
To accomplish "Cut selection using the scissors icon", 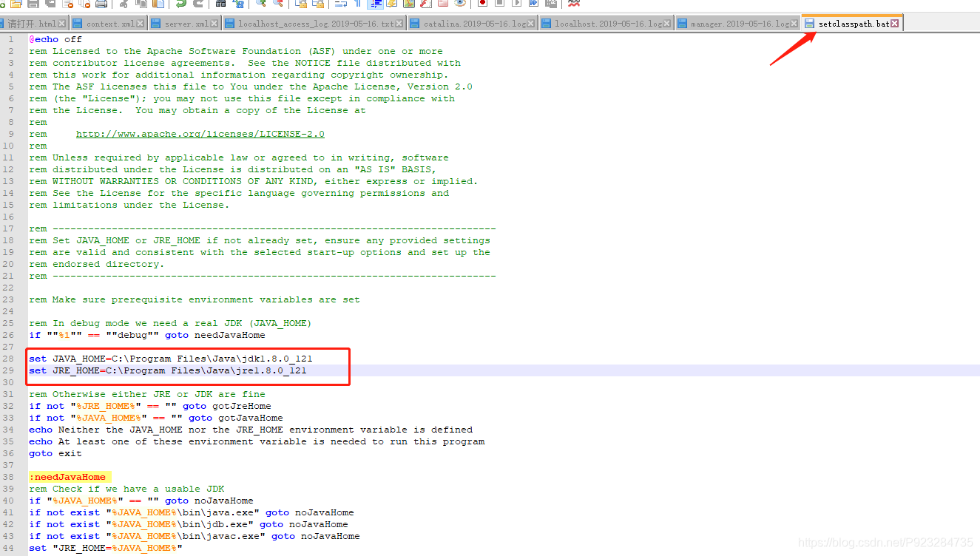I will 124,4.
